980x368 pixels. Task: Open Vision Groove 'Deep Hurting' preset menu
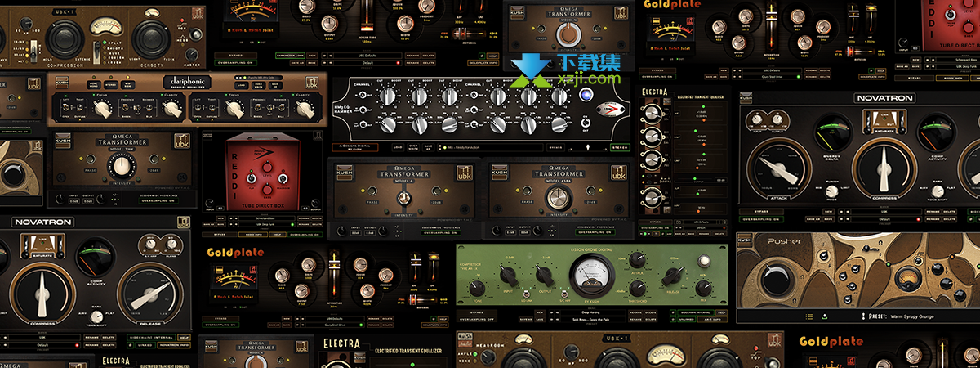pos(593,312)
